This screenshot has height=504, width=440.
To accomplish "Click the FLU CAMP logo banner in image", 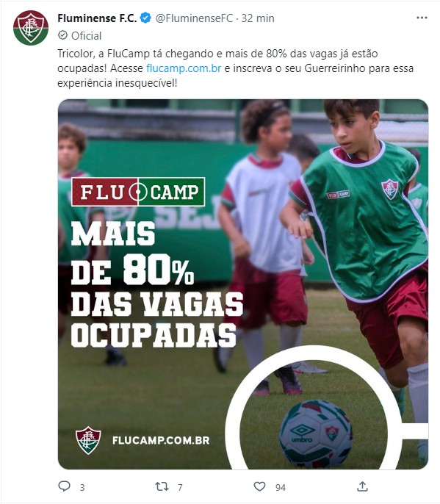I will 138,192.
